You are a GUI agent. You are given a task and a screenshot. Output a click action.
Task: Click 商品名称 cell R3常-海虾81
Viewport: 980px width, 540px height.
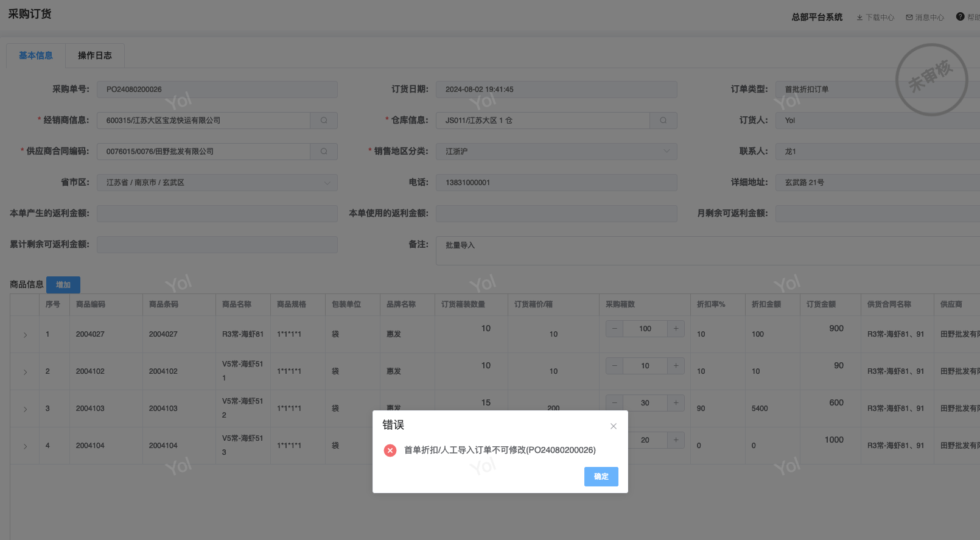coord(243,334)
